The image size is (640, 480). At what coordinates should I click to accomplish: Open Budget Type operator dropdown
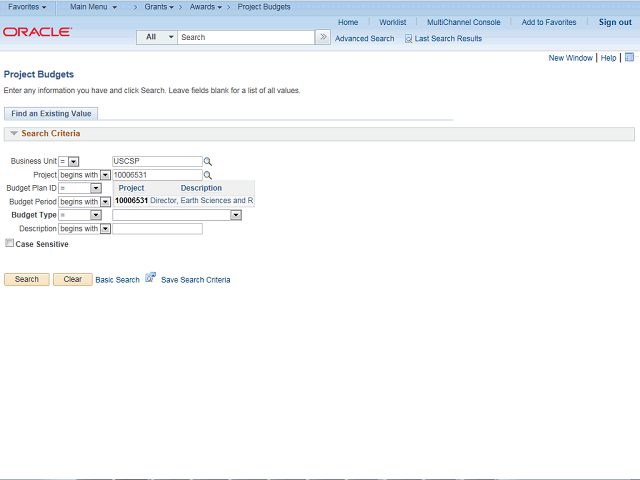pos(96,215)
